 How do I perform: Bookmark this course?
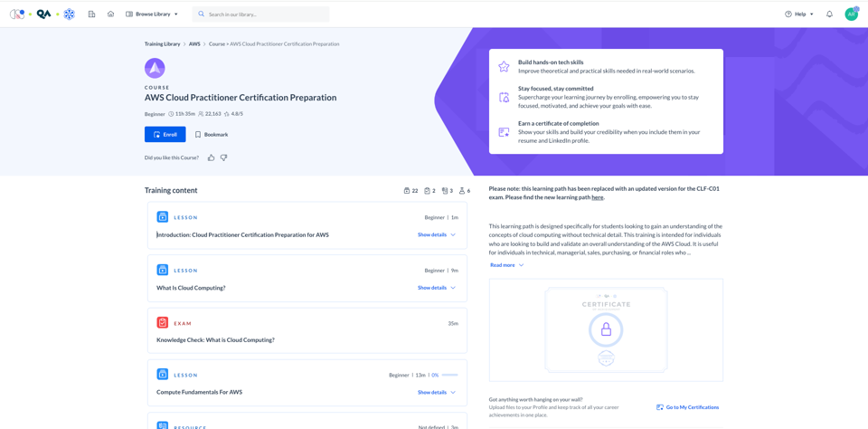click(x=212, y=135)
